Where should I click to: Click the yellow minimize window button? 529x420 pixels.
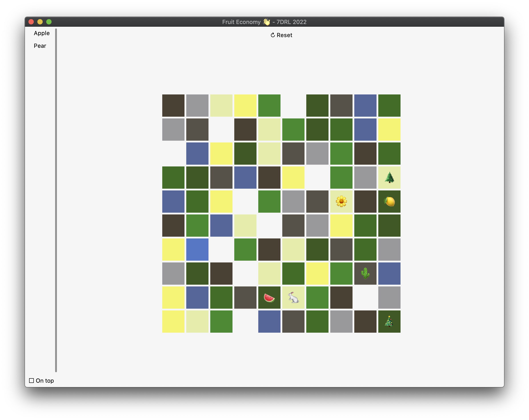[40, 22]
